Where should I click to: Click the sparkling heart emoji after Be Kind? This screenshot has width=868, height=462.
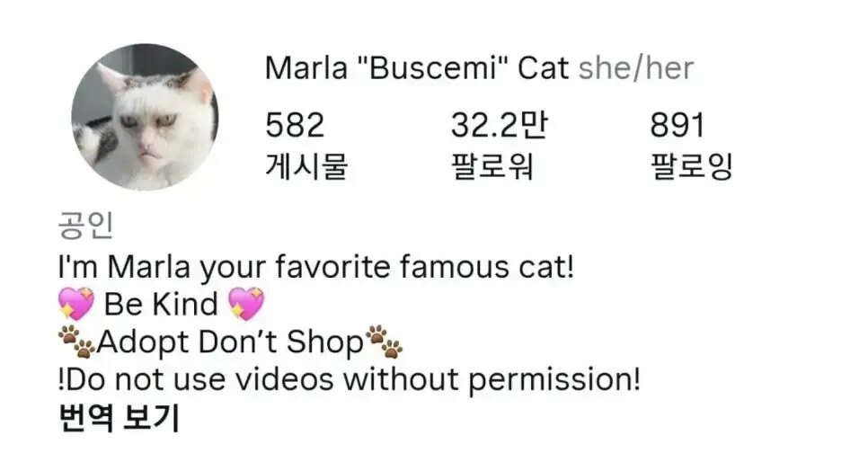pos(246,304)
